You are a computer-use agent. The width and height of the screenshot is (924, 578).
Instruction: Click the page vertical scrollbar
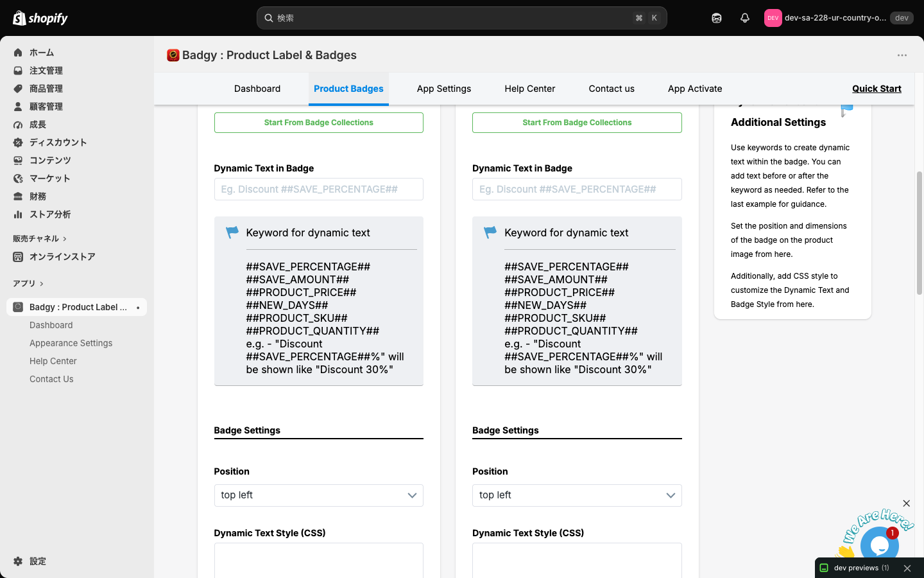920,232
